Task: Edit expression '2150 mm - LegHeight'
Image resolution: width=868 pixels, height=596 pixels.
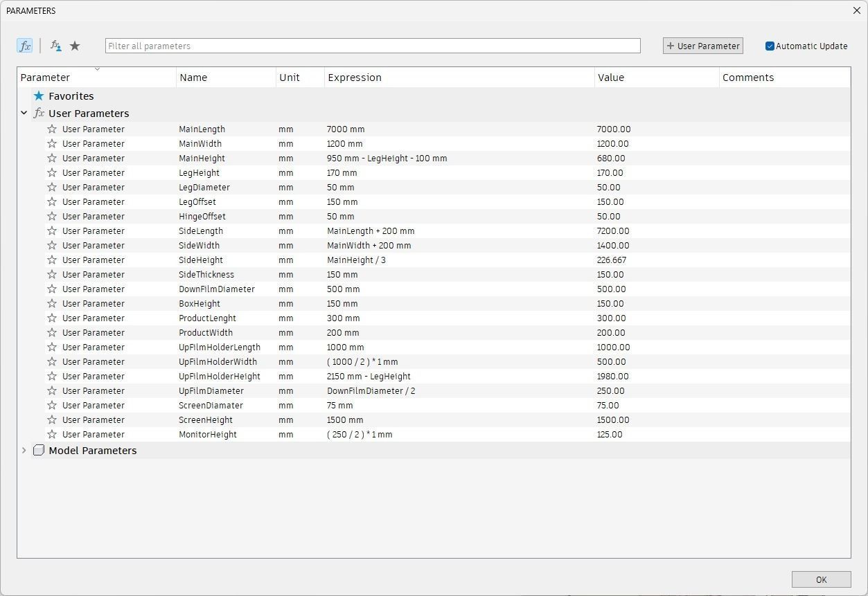Action: point(369,376)
